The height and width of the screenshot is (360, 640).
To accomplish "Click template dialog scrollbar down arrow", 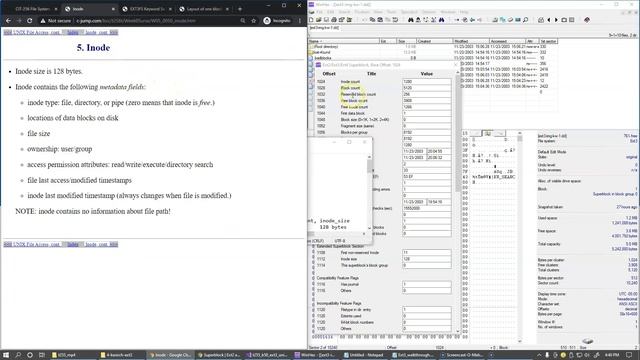I will [x=458, y=331].
